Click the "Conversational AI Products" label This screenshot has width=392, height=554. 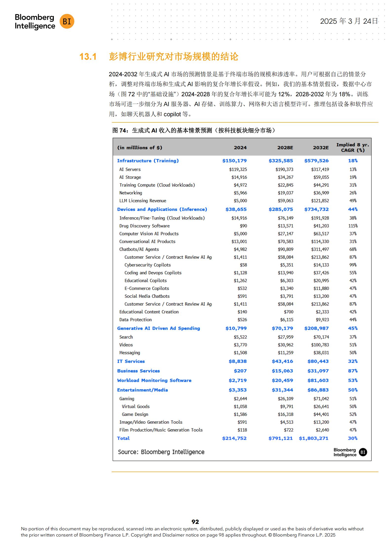(147, 242)
